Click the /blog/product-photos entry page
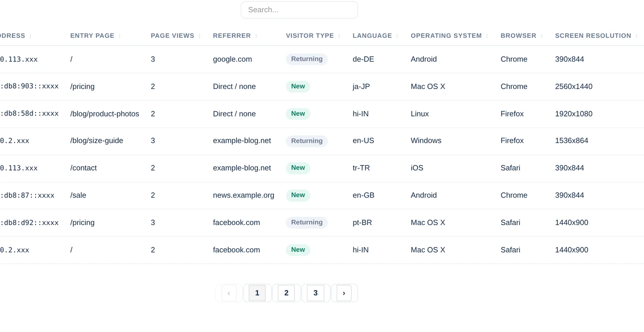644x332 pixels. point(105,114)
